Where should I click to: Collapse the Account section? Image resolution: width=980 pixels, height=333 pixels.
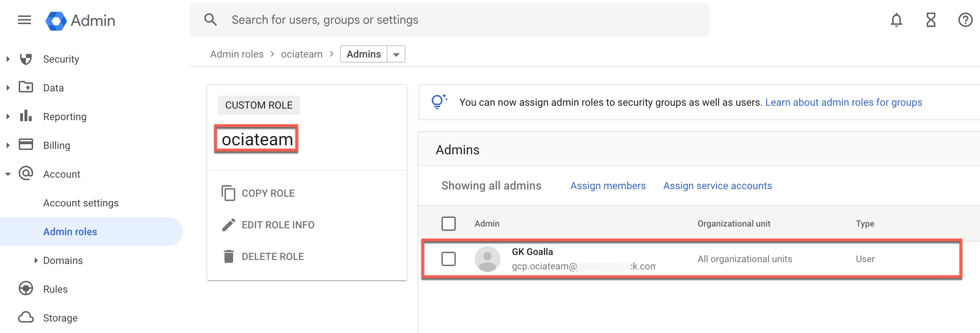point(8,174)
